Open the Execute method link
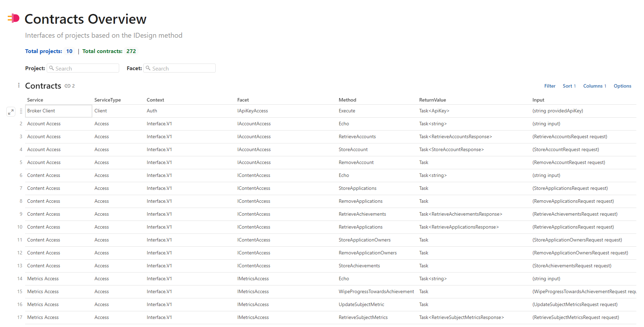The width and height of the screenshot is (644, 327). (347, 111)
